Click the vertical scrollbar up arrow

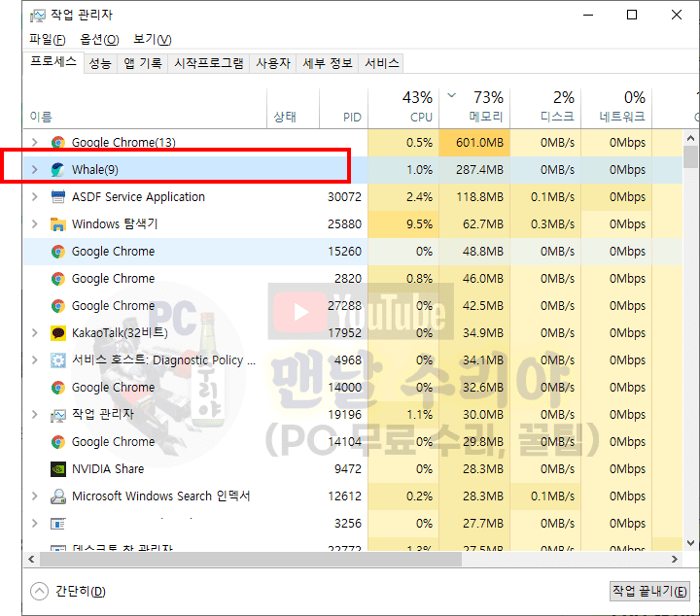[x=690, y=138]
